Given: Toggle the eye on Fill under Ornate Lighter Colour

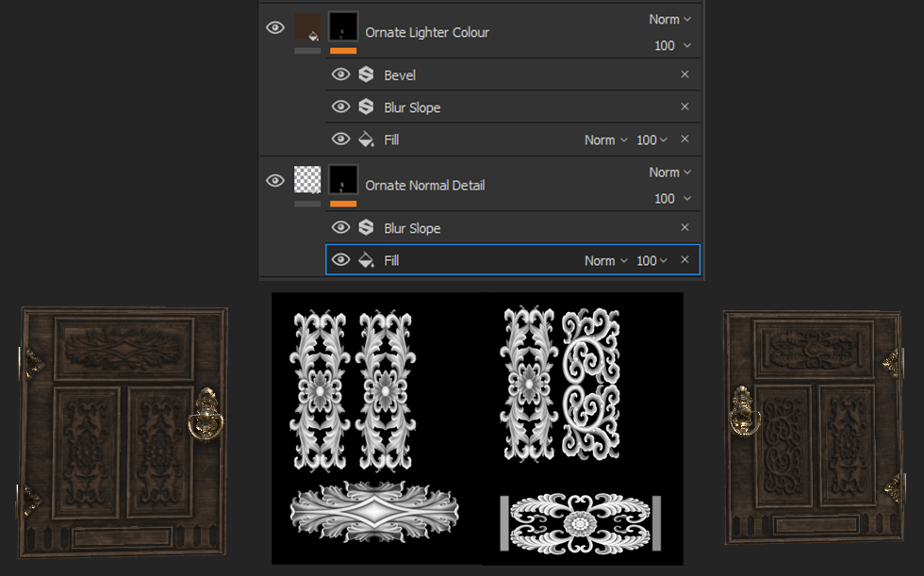Looking at the screenshot, I should (340, 140).
